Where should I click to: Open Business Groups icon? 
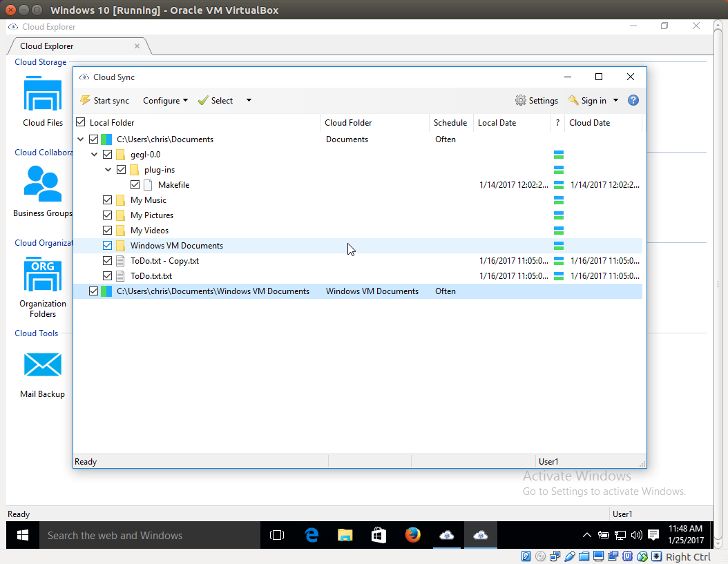click(x=43, y=184)
